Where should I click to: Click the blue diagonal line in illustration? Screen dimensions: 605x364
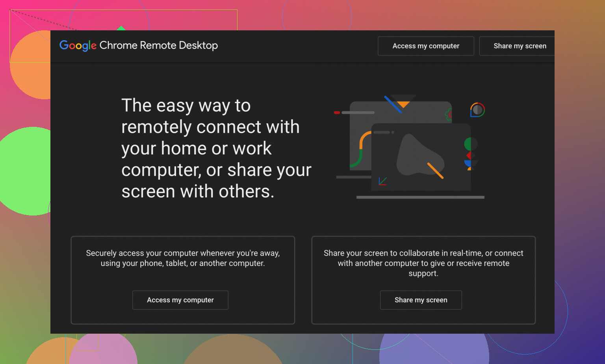tap(393, 104)
